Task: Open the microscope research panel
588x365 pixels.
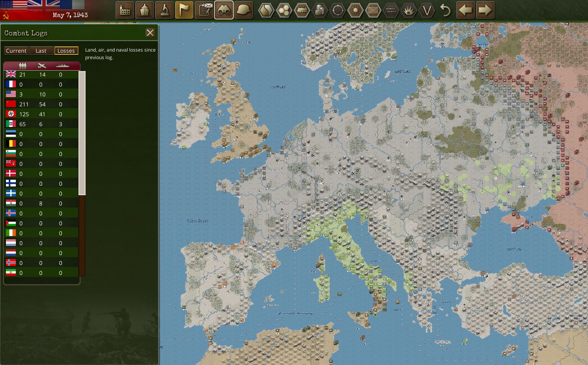Action: point(164,10)
